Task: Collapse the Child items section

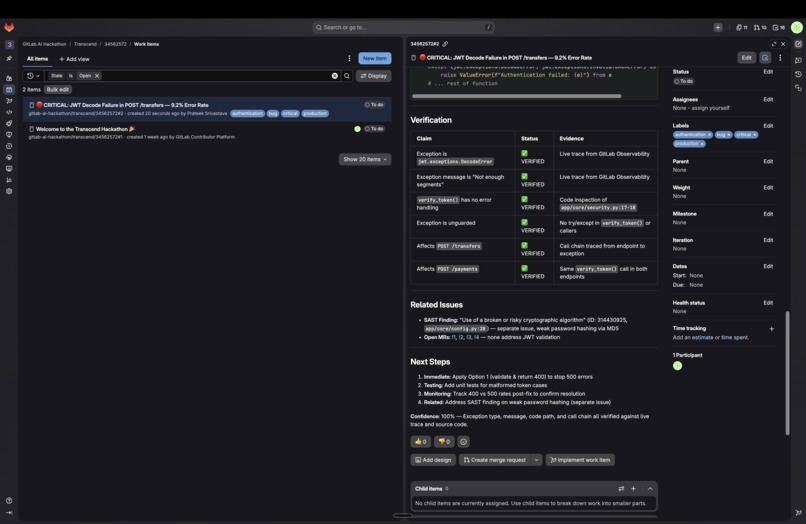Action: pyautogui.click(x=650, y=489)
